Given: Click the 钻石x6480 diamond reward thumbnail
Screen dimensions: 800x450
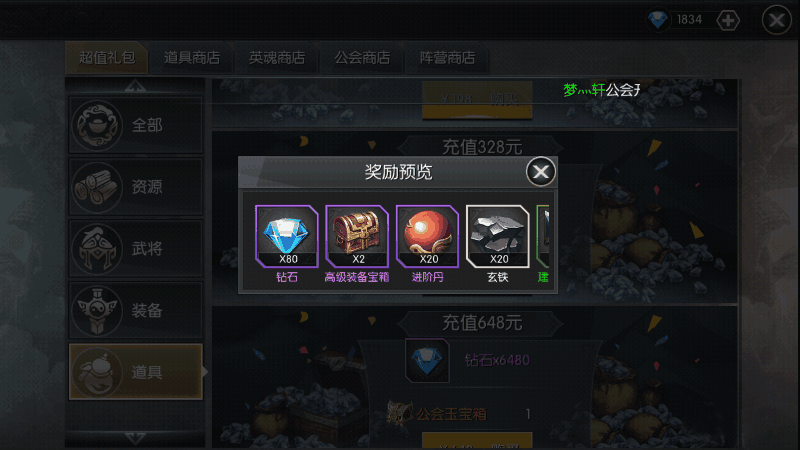Looking at the screenshot, I should tap(427, 360).
